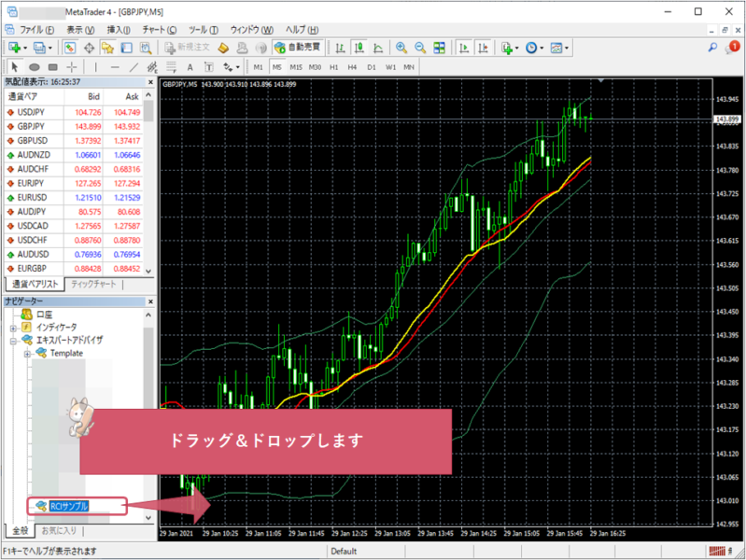Toggle the Data Window crosshair-target icon
Viewport: 746px width, 560px height.
pyautogui.click(x=89, y=48)
